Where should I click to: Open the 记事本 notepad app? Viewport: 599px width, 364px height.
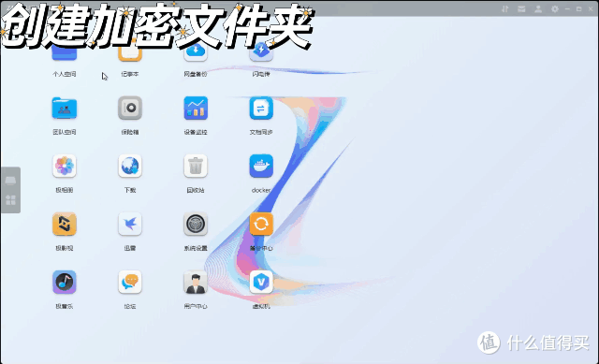[130, 51]
